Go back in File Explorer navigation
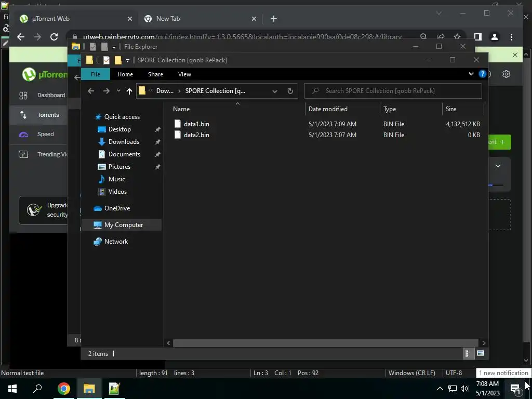 (x=91, y=91)
